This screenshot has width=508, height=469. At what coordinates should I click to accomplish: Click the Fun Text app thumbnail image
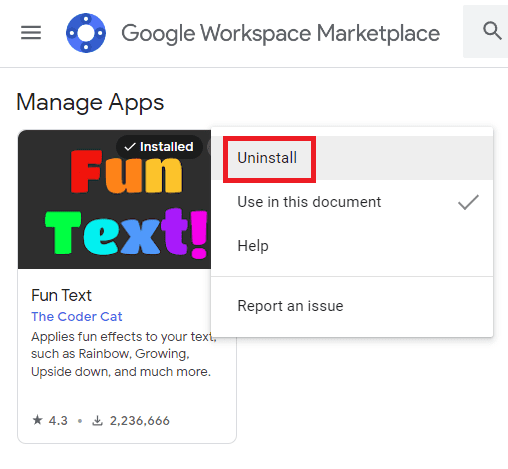(x=115, y=199)
